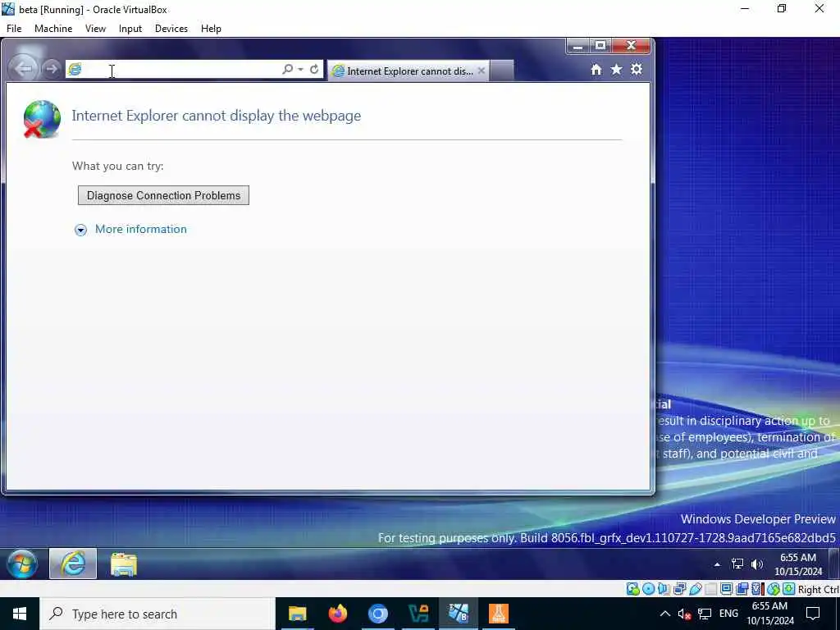This screenshot has height=630, width=840.
Task: Click muted speaker icon in host tray
Action: 684,614
